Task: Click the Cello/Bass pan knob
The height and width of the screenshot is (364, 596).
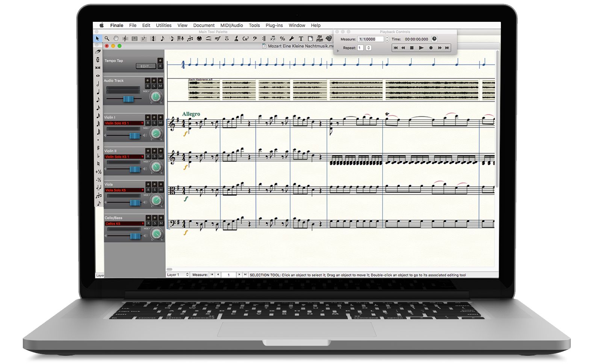Action: point(156,234)
